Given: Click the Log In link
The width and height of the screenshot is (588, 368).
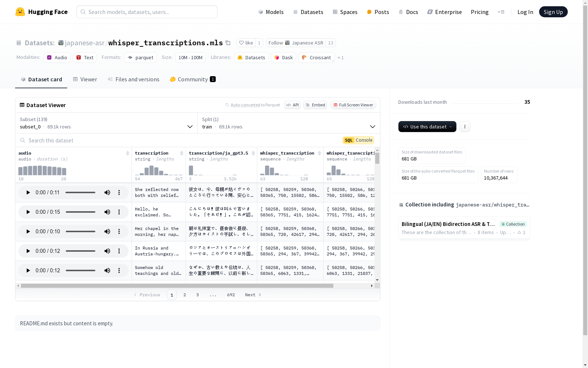Looking at the screenshot, I should click(x=525, y=12).
